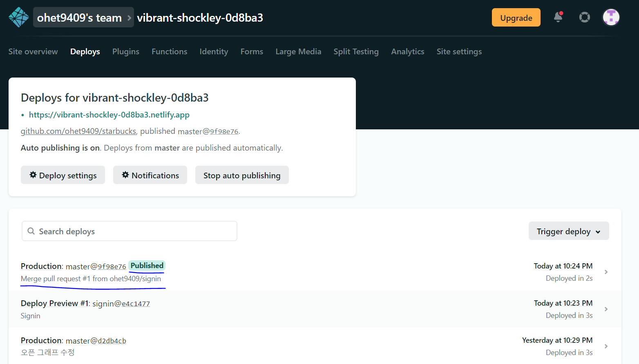
Task: Click the 'Deployed in 2s' text
Action: click(x=569, y=278)
